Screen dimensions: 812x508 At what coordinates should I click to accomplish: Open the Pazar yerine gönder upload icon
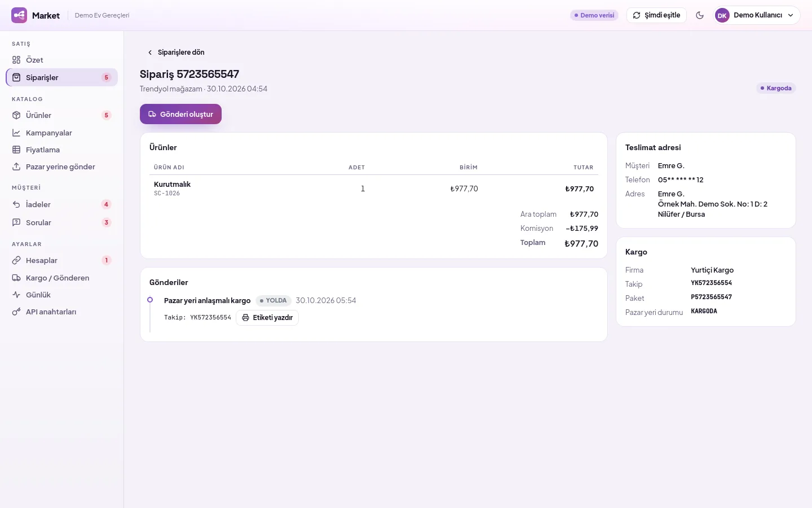pyautogui.click(x=16, y=167)
